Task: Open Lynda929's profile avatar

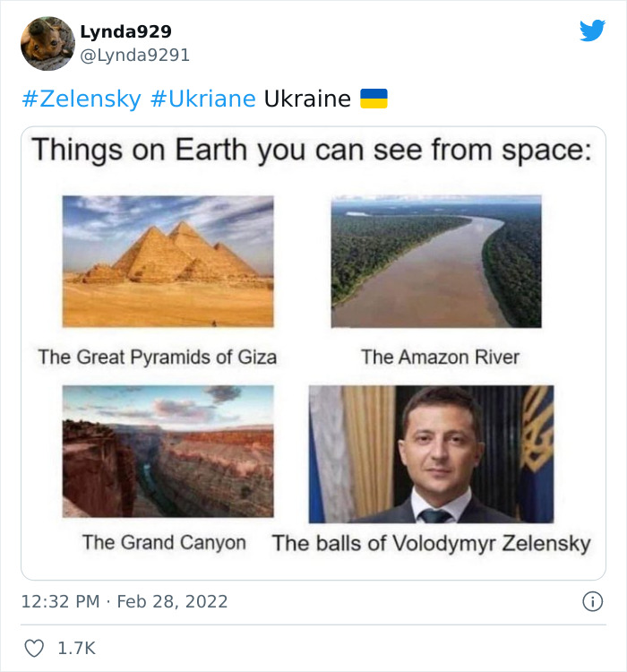Action: 47,43
